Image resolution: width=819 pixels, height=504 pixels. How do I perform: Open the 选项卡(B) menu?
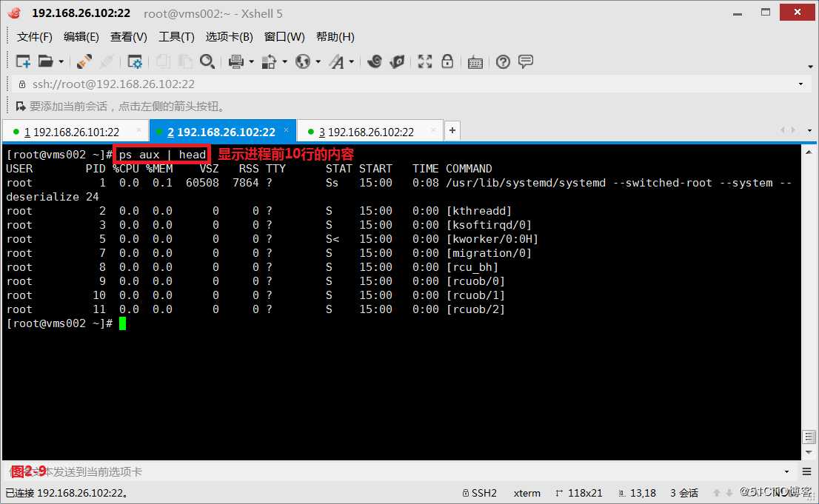[x=230, y=36]
